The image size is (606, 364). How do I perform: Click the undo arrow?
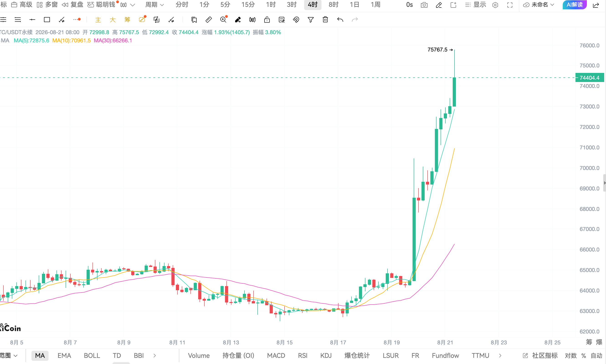[340, 20]
